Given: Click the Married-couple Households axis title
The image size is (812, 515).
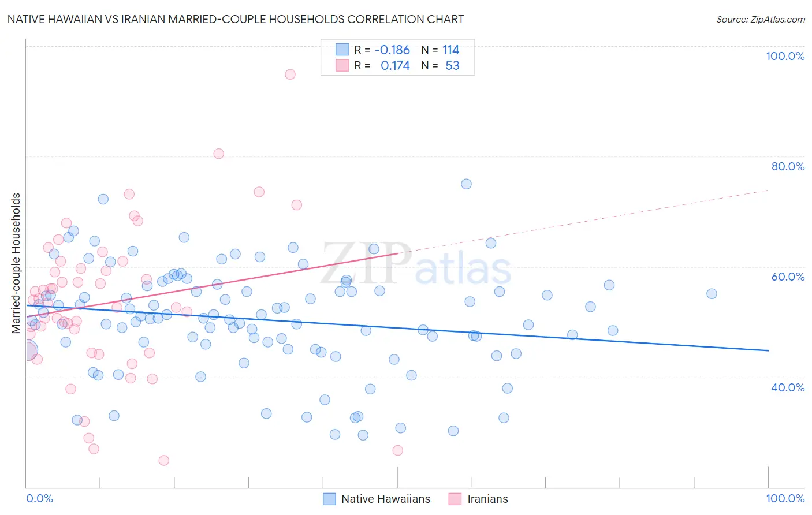Looking at the screenshot, I should click(x=16, y=263).
